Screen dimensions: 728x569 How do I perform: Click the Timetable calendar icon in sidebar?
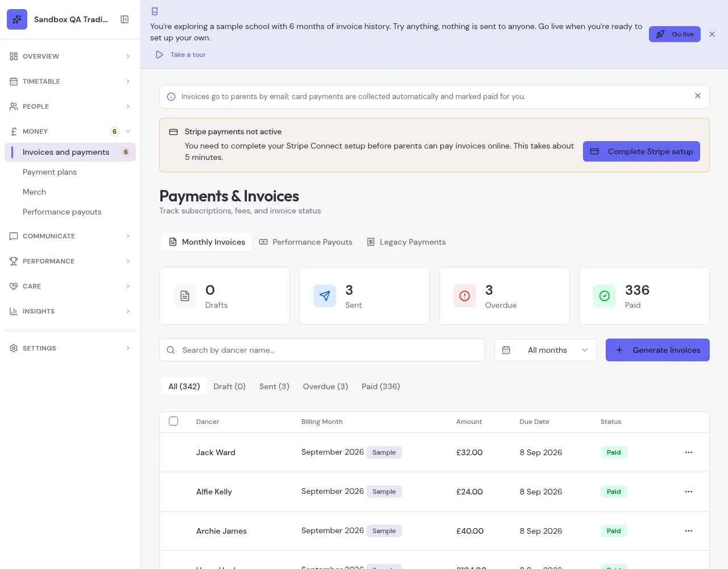click(x=14, y=81)
